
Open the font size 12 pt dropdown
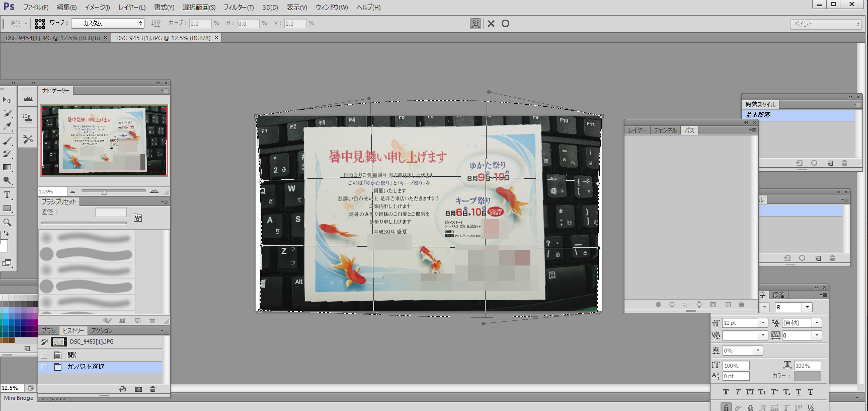point(763,323)
